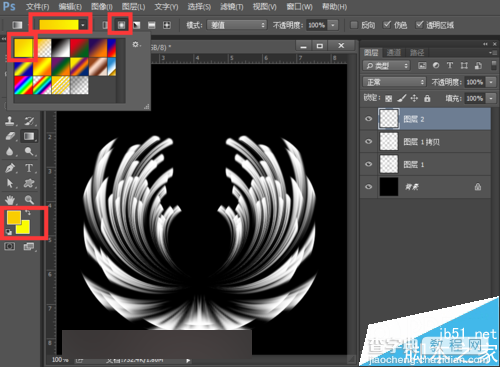Choose the angle gradient style
This screenshot has width=500, height=367.
click(137, 25)
